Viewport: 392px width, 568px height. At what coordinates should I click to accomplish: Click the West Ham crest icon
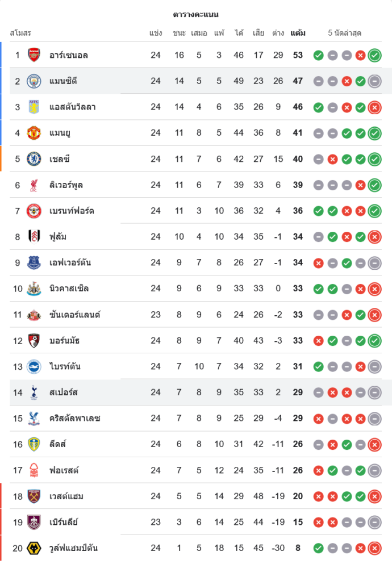pos(34,496)
